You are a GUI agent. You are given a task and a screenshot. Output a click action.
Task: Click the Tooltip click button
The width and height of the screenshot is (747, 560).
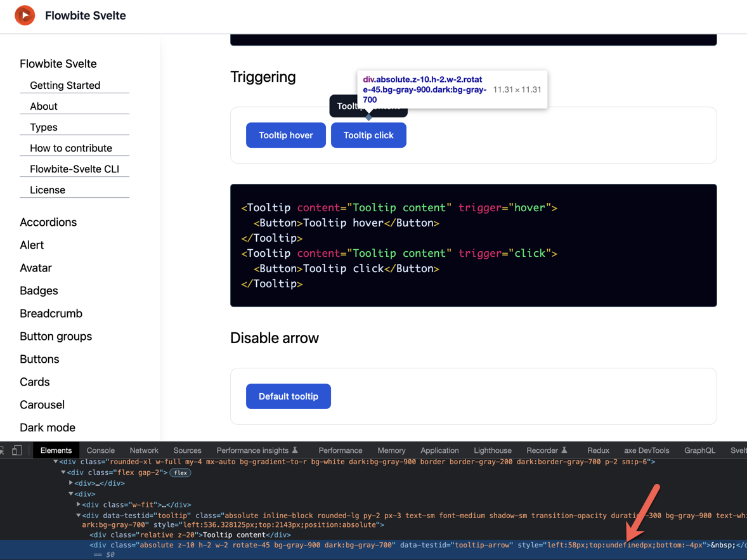(x=368, y=134)
